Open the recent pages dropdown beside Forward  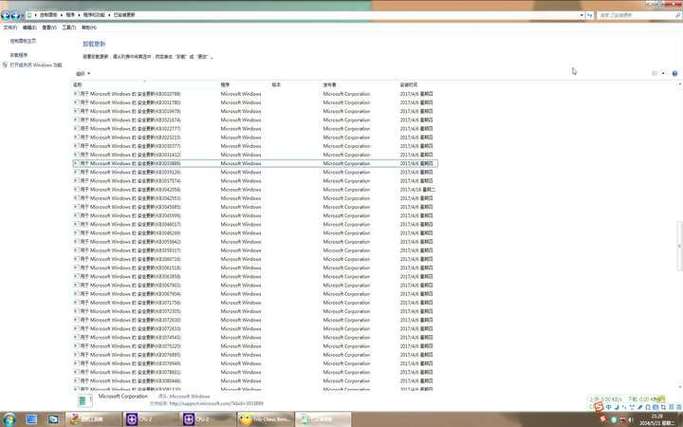(22, 16)
